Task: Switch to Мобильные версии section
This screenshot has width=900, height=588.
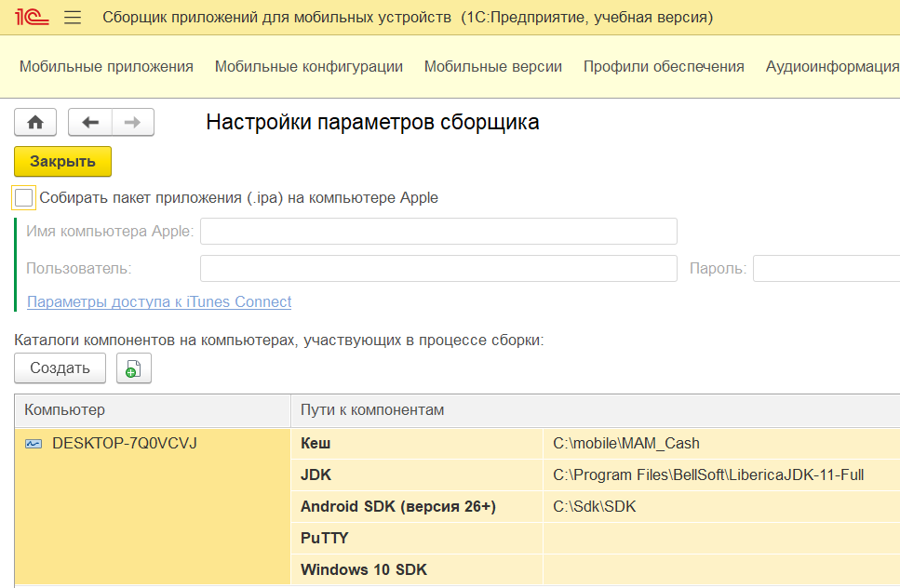Action: coord(493,67)
